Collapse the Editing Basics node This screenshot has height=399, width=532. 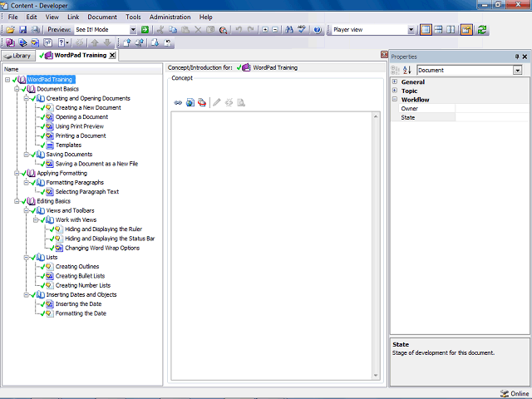point(17,201)
